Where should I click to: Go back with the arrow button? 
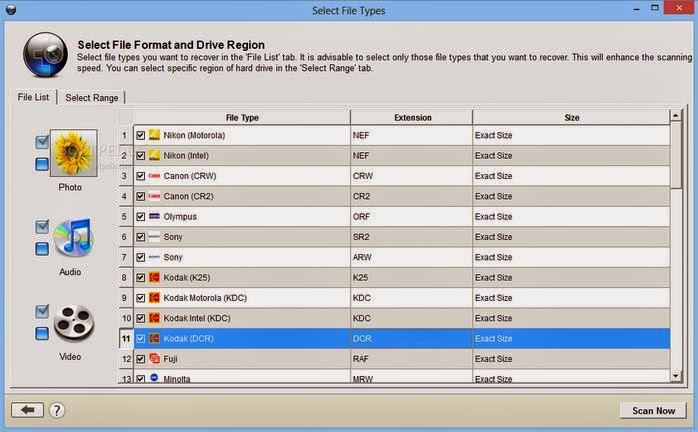click(28, 410)
